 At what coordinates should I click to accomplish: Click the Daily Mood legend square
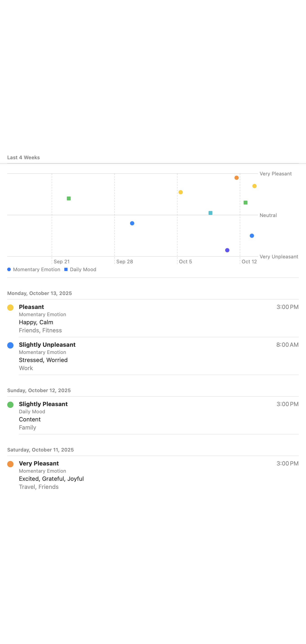66,270
